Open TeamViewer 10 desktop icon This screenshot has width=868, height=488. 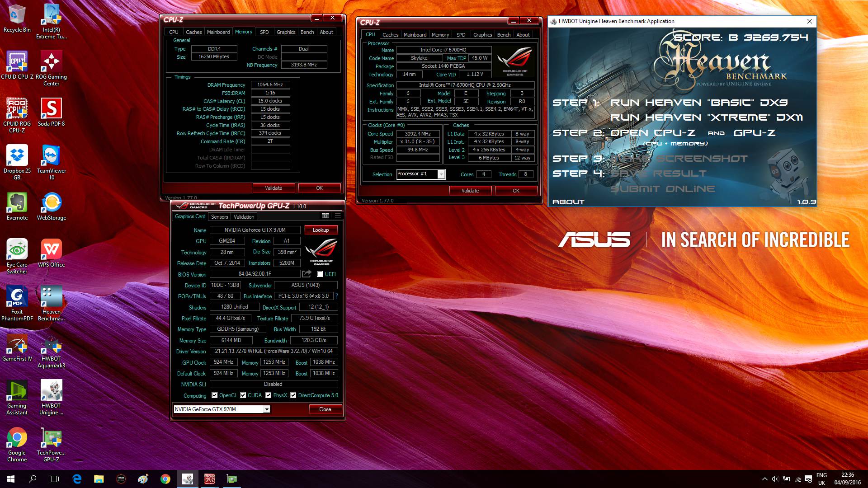point(51,163)
